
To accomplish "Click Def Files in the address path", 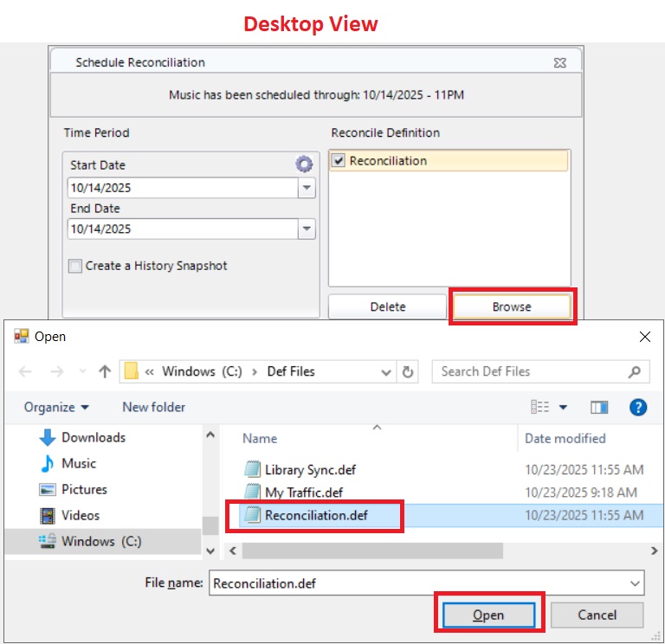I will pyautogui.click(x=291, y=371).
